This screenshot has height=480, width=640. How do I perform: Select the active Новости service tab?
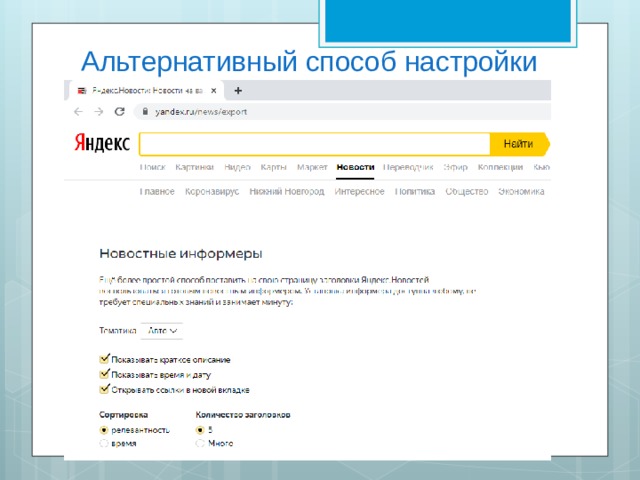pos(355,167)
